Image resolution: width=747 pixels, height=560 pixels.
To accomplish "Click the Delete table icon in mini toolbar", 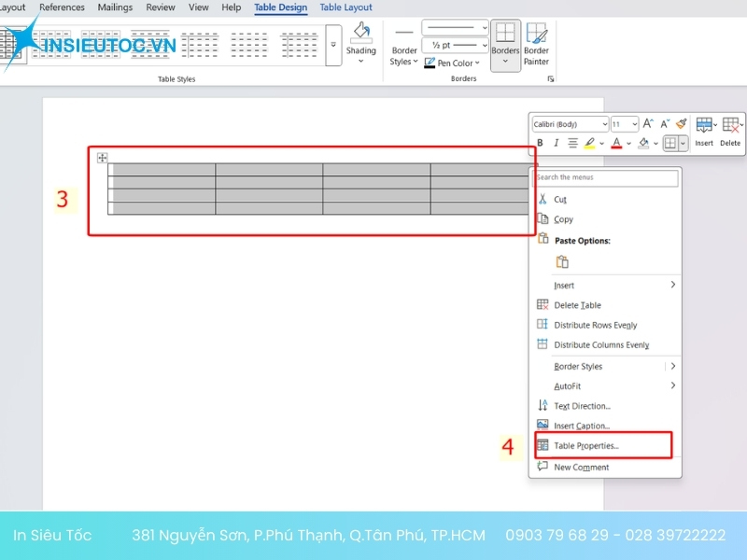I will click(x=730, y=131).
